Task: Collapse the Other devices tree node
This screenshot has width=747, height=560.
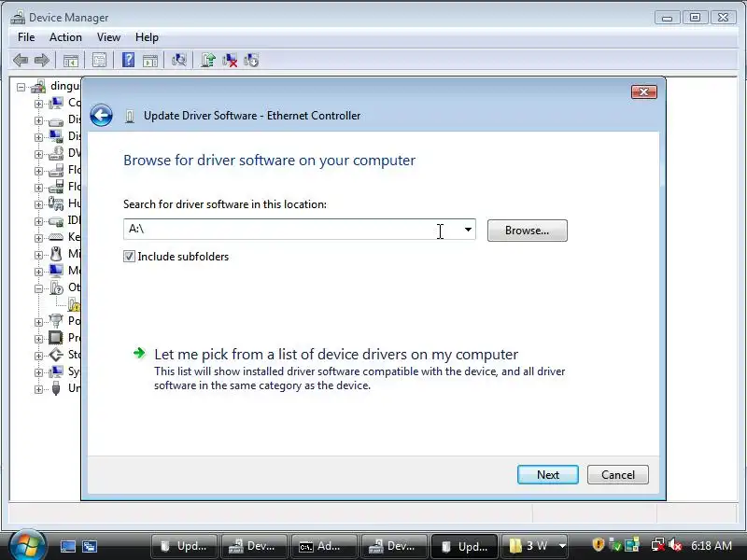Action: pos(38,288)
